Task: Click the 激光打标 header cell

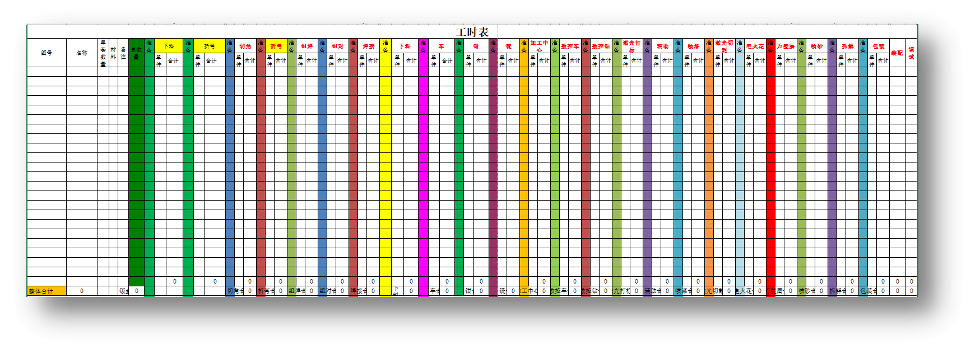Action: pos(631,46)
